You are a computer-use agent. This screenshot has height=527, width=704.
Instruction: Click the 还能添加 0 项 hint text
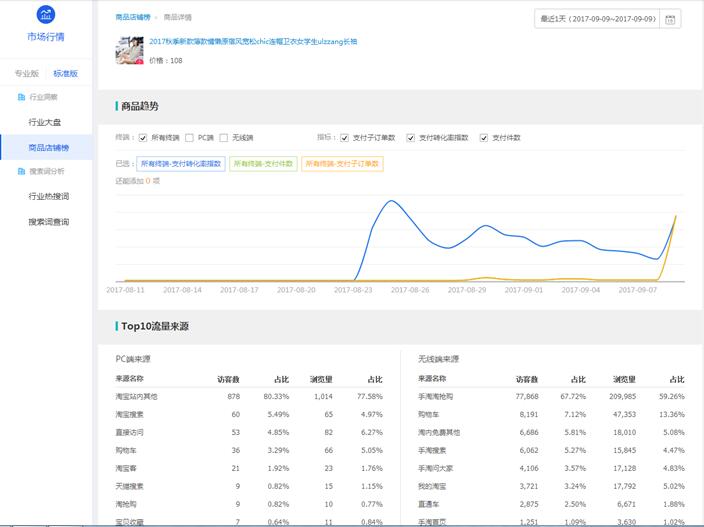pos(137,181)
